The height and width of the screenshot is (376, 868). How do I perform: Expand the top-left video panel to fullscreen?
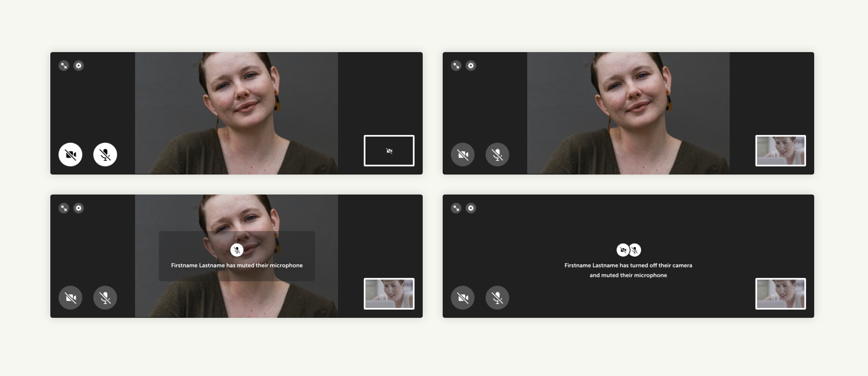(x=64, y=66)
